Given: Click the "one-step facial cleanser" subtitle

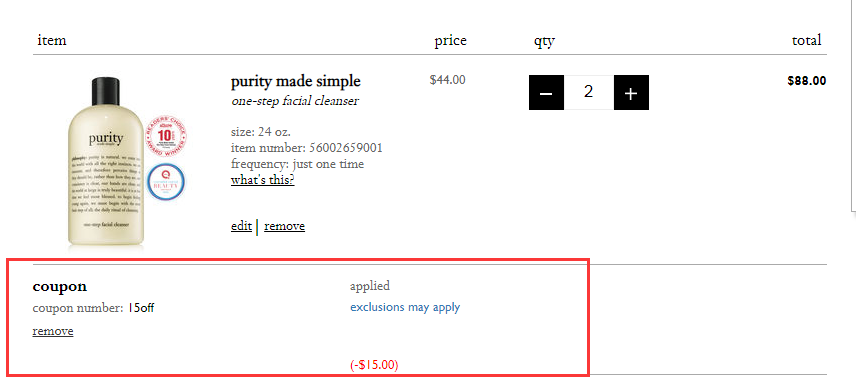Looking at the screenshot, I should tap(295, 101).
